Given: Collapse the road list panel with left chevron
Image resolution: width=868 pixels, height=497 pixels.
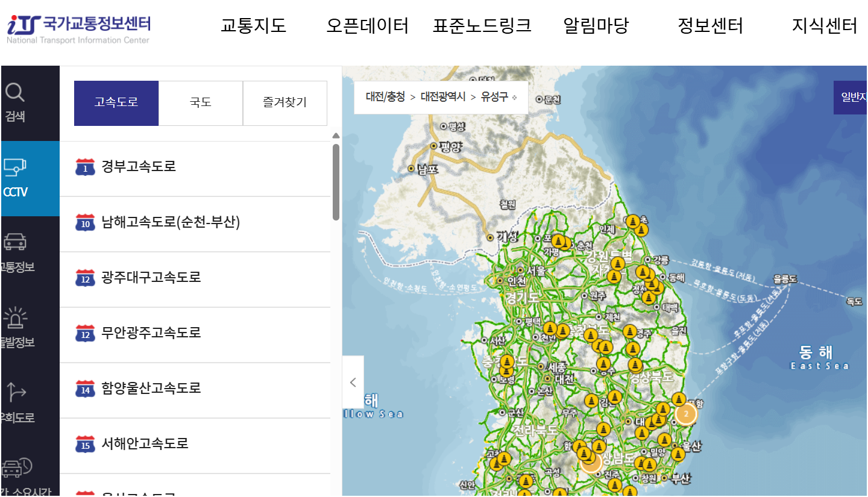Looking at the screenshot, I should point(353,382).
